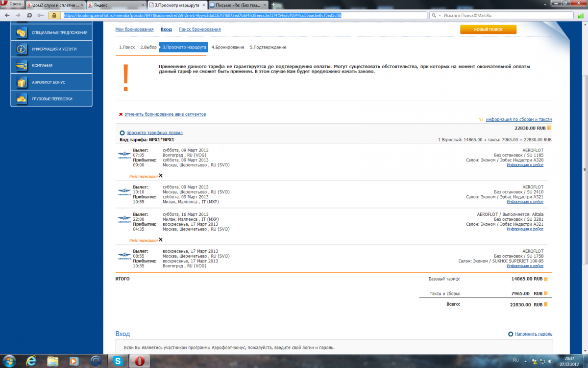The width and height of the screenshot is (588, 368).
Task: Click the Аэрофлот Бонус gift icon
Action: click(x=21, y=82)
